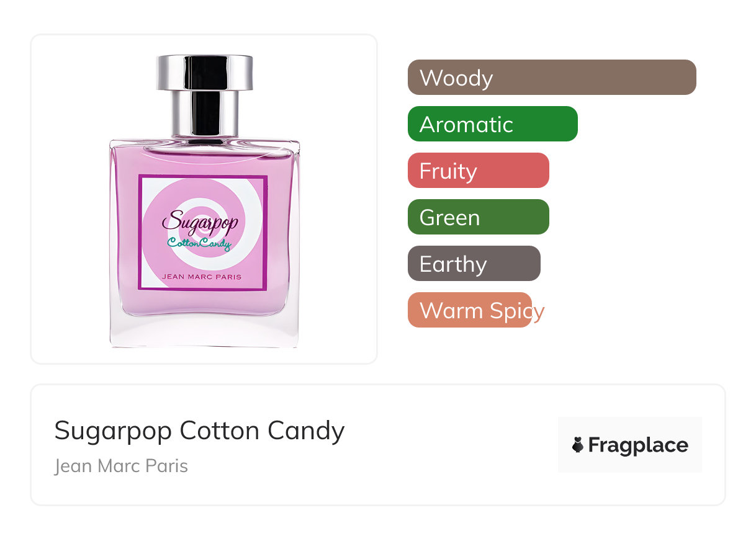Click the Sugarpop perfume bottle image
The width and height of the screenshot is (756, 536).
204,200
